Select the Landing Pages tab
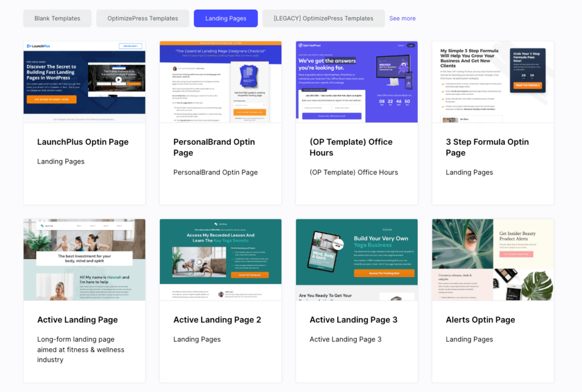 click(x=226, y=19)
